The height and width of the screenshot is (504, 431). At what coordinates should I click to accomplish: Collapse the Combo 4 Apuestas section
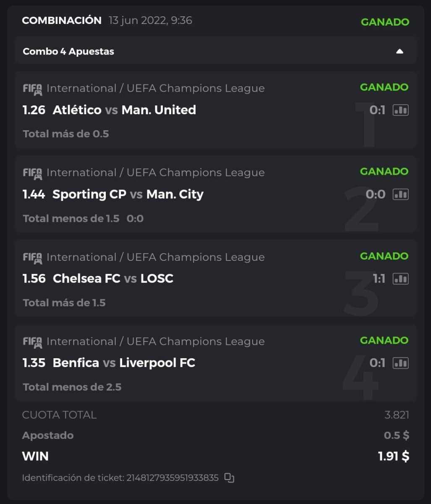pos(400,51)
